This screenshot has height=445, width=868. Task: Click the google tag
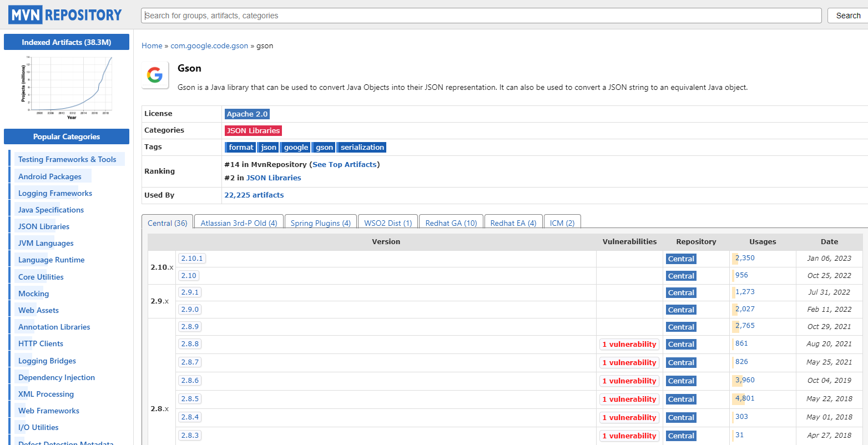[x=296, y=147]
